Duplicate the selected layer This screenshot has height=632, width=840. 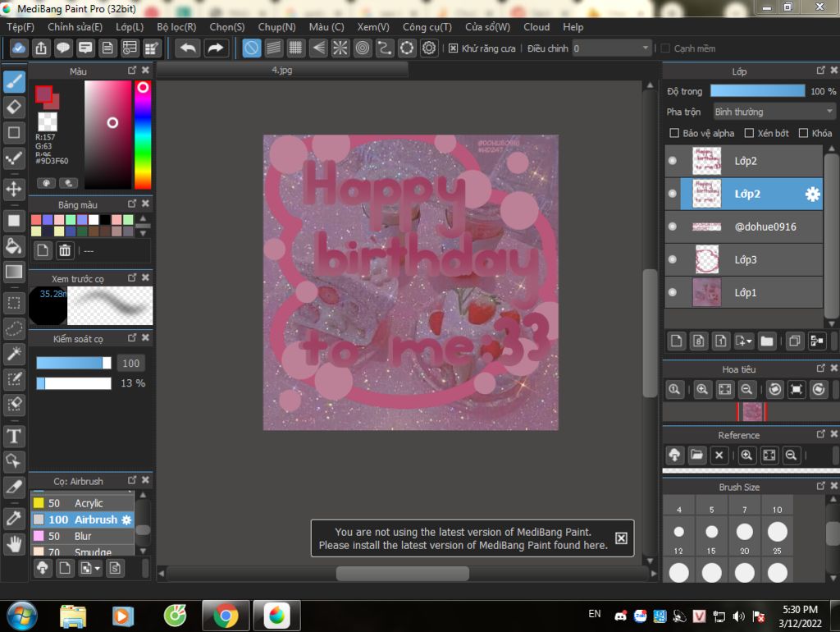coord(794,341)
